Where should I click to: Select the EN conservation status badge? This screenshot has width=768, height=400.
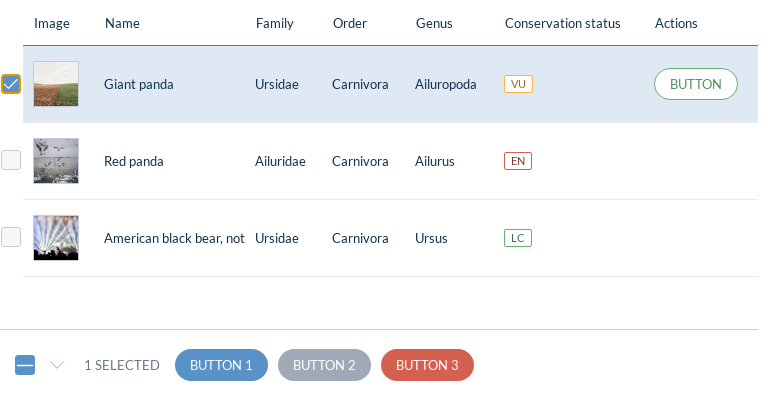[517, 161]
